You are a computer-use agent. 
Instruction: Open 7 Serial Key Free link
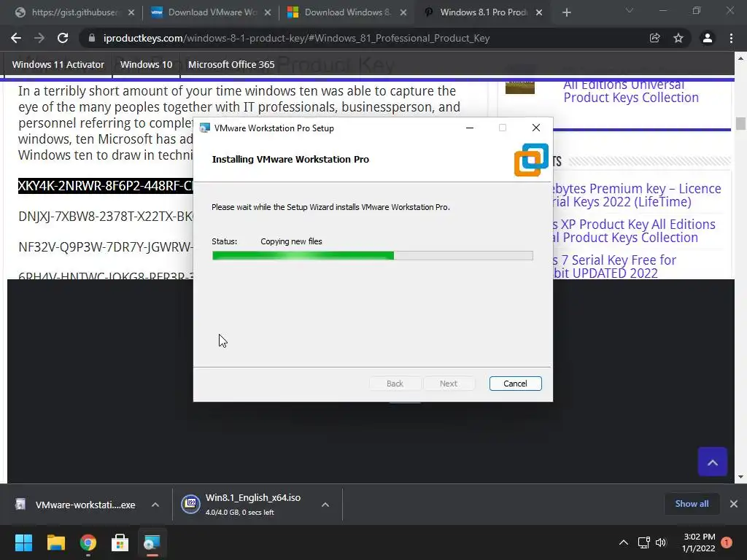click(x=614, y=267)
